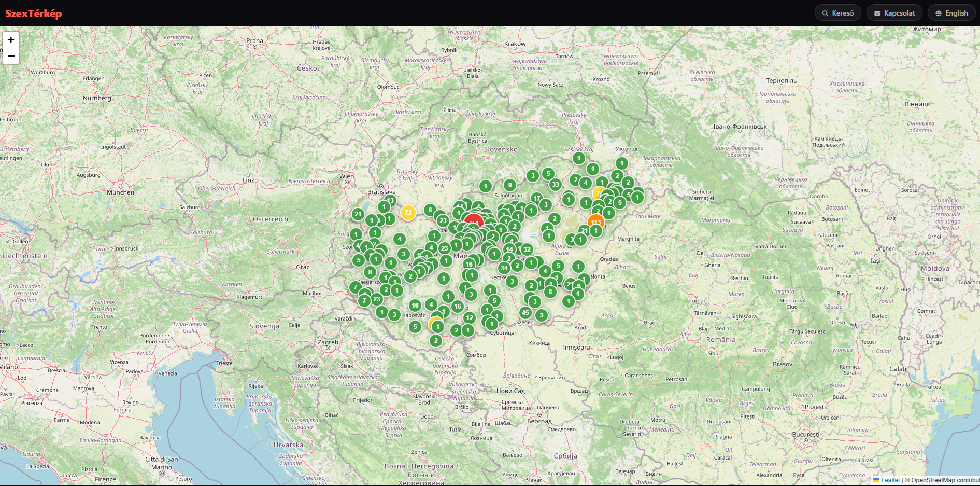Open the Kereső search button

838,13
